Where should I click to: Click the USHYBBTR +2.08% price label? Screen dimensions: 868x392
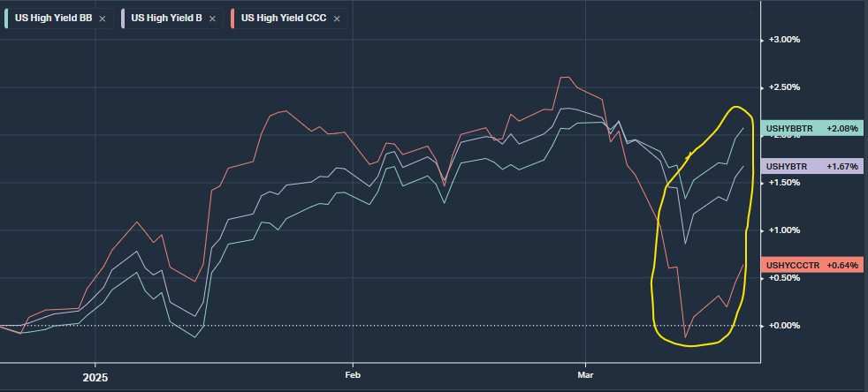(x=811, y=129)
